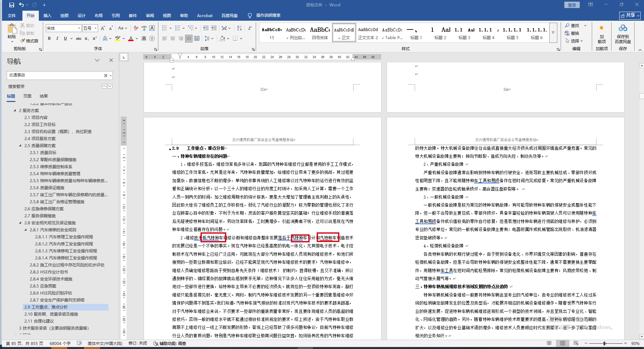Jump to heading '2.10 服务期、质量承诺及措施'
Viewport: 644px width, 349px height.
tap(51, 314)
